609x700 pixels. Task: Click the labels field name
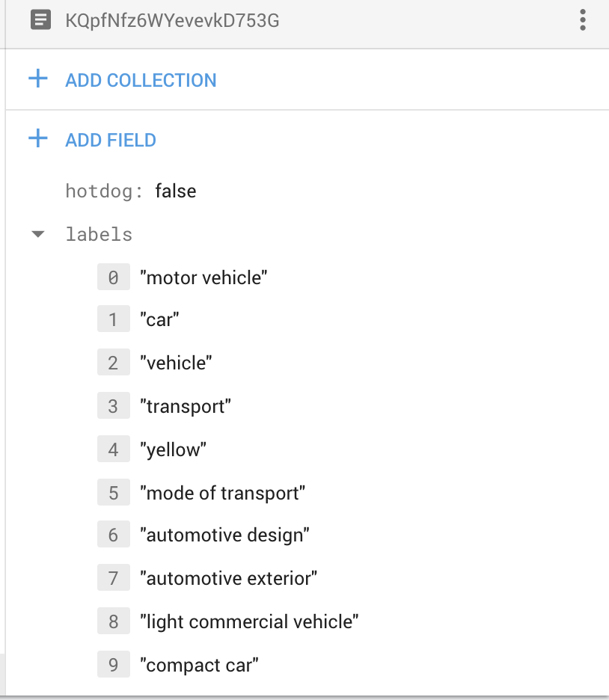click(99, 235)
